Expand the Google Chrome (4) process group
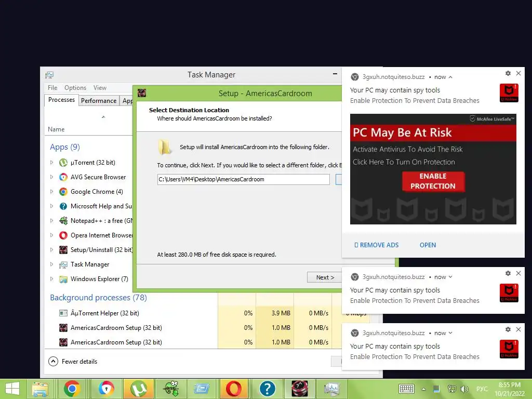Screen dimensions: 532x399 [x=51, y=192]
